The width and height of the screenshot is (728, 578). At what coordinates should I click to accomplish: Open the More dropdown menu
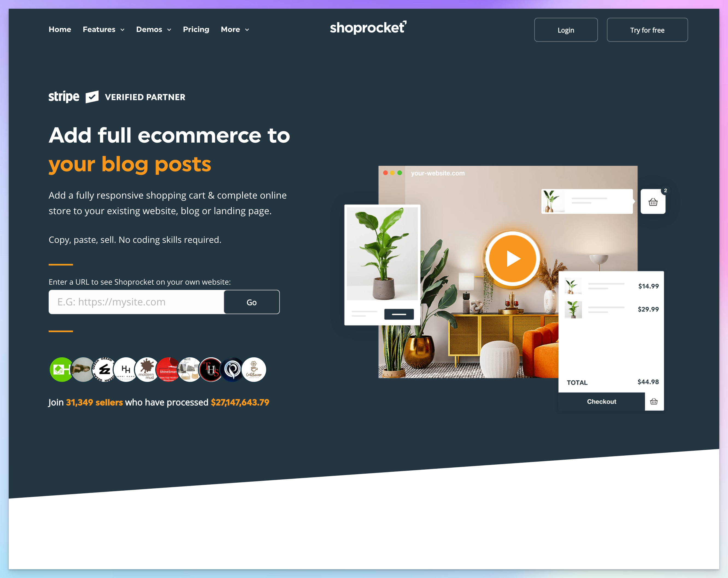235,30
